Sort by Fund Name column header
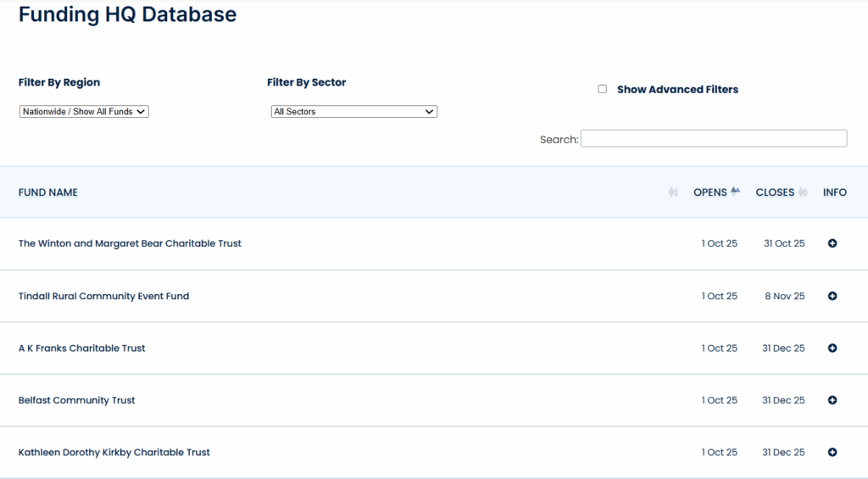 (48, 192)
